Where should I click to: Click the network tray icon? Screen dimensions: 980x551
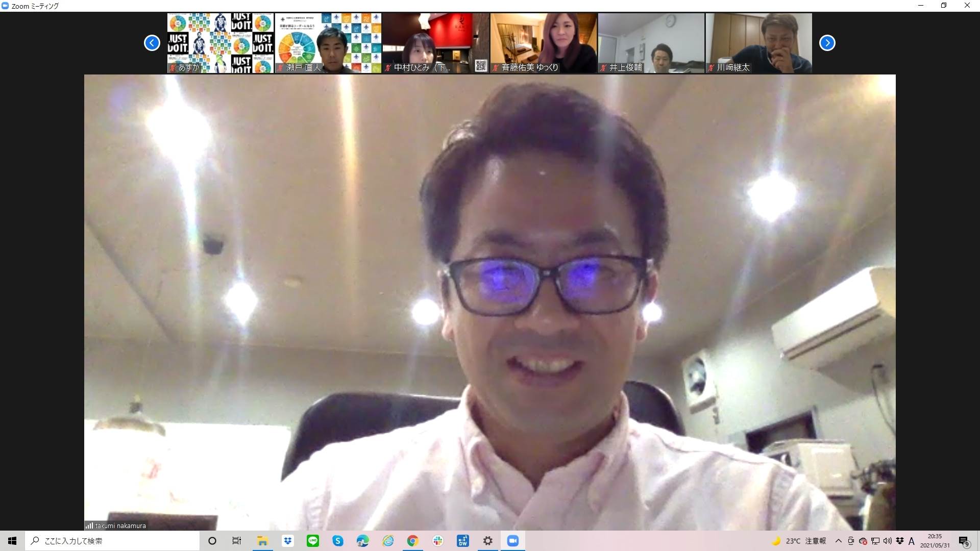pyautogui.click(x=875, y=541)
